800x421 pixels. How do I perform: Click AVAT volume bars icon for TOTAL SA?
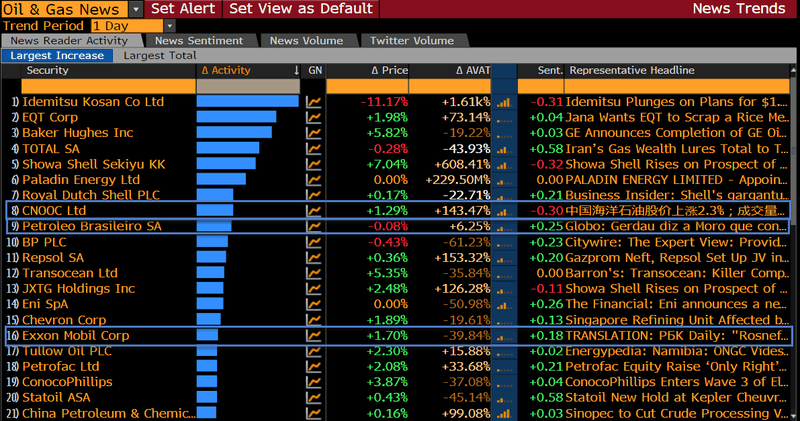click(504, 150)
